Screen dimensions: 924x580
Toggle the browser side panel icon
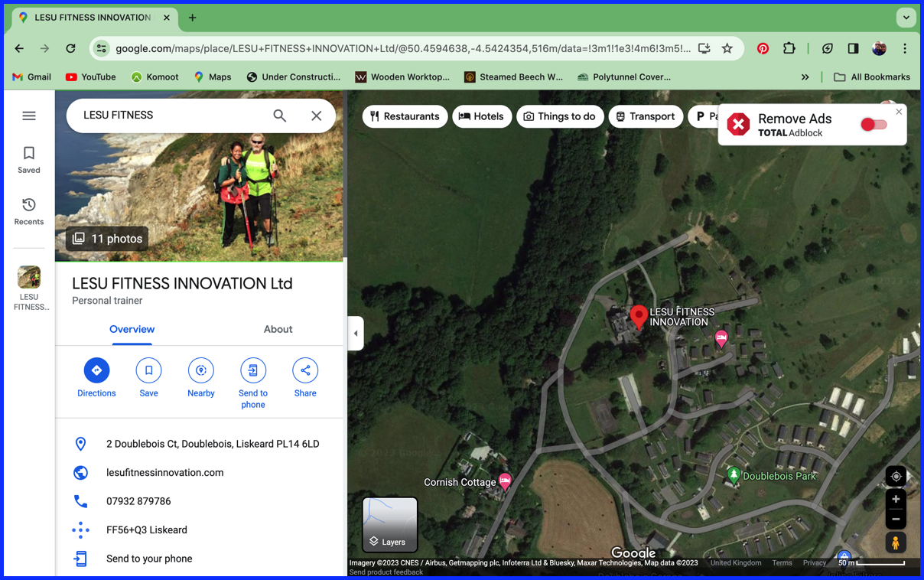853,48
